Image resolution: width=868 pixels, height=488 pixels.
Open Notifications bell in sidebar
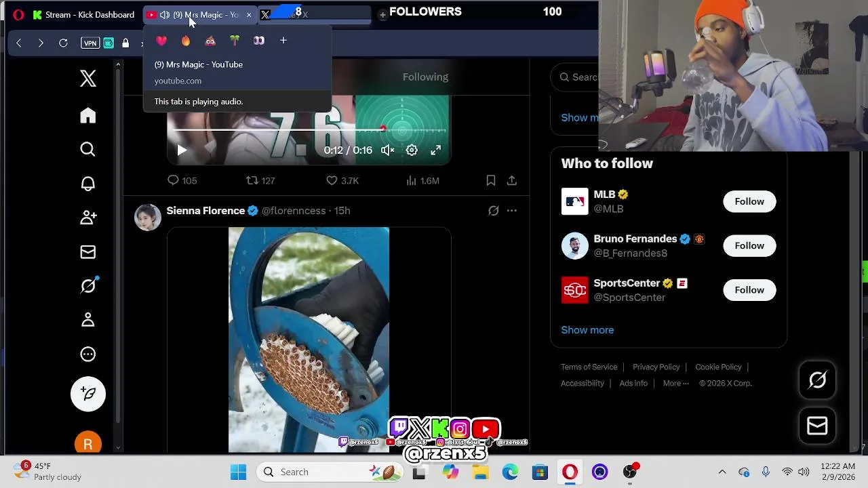pyautogui.click(x=87, y=184)
